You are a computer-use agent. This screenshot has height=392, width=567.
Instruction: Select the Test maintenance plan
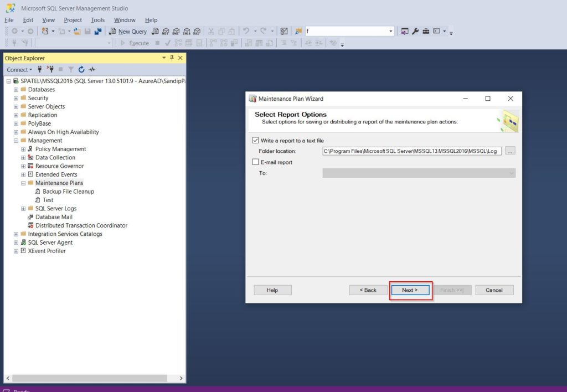[48, 200]
